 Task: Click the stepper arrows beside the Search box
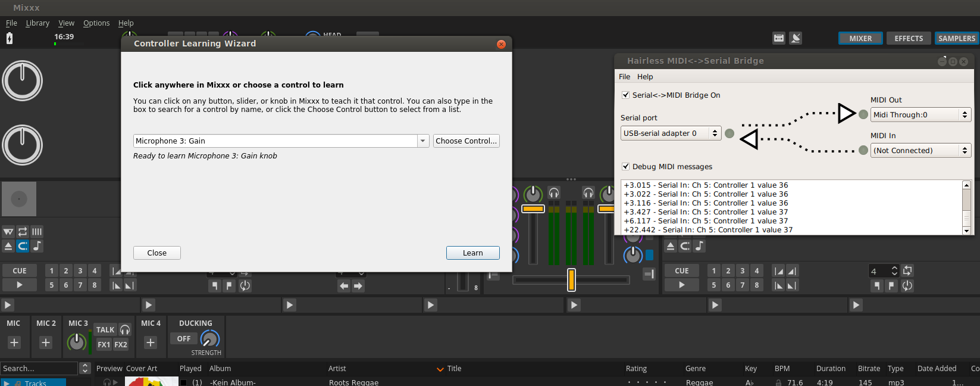click(x=85, y=368)
